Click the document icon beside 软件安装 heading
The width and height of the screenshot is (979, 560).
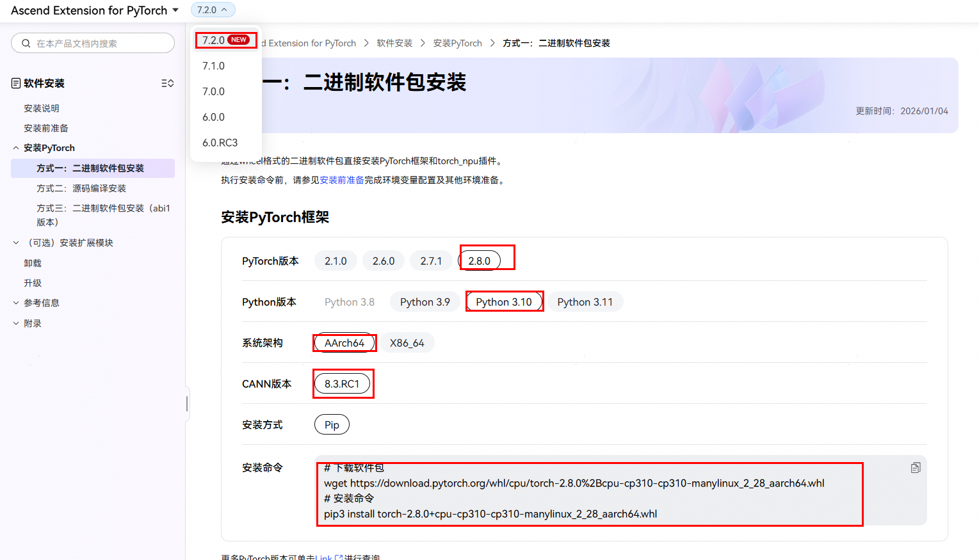point(16,83)
